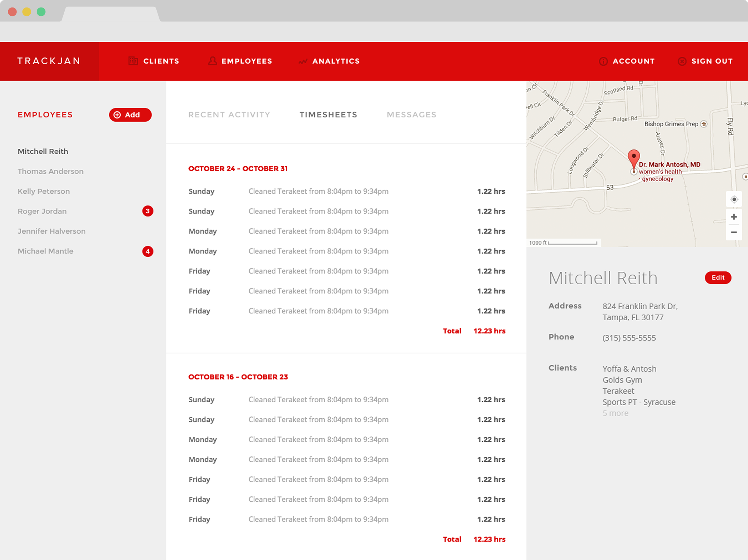Add a new employee
748x560 pixels.
(x=130, y=115)
